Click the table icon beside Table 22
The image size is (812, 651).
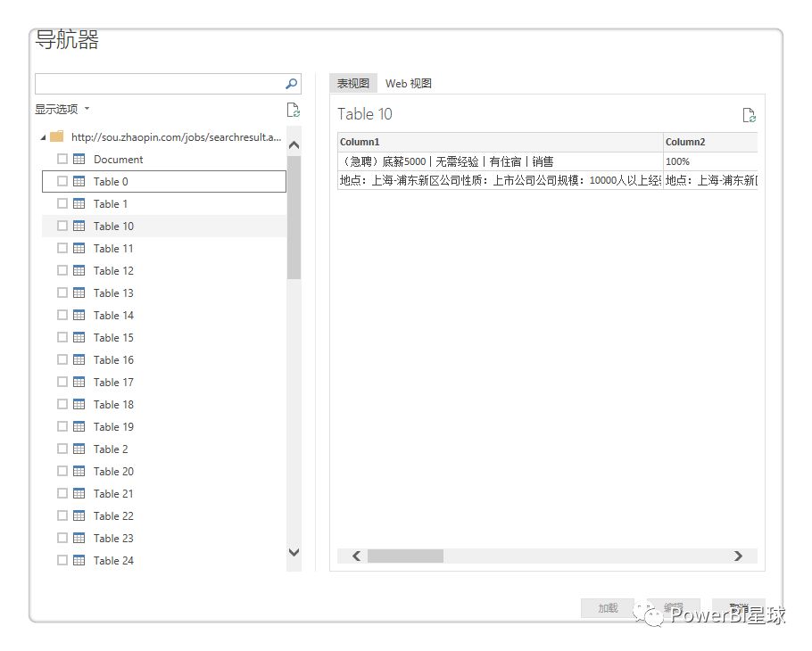[79, 515]
